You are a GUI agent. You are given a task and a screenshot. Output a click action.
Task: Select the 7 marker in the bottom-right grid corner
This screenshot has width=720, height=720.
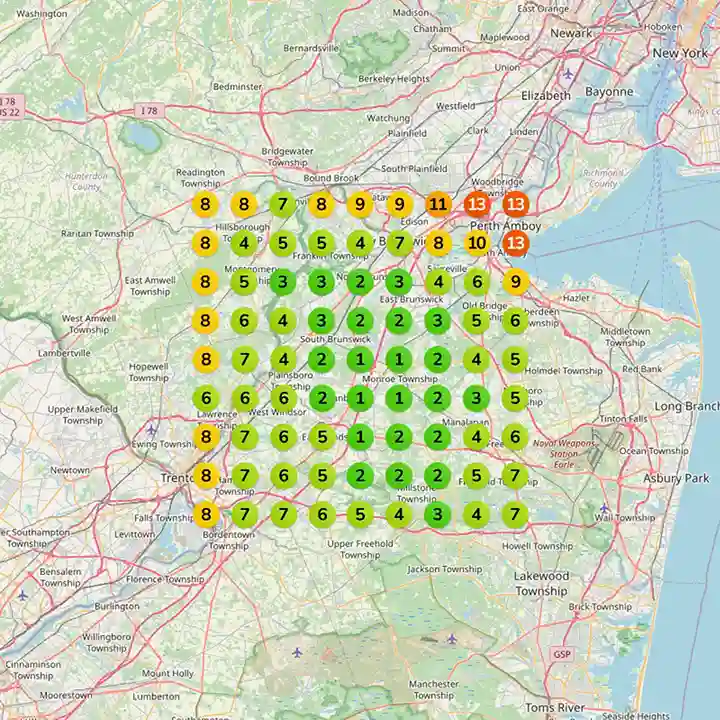516,515
